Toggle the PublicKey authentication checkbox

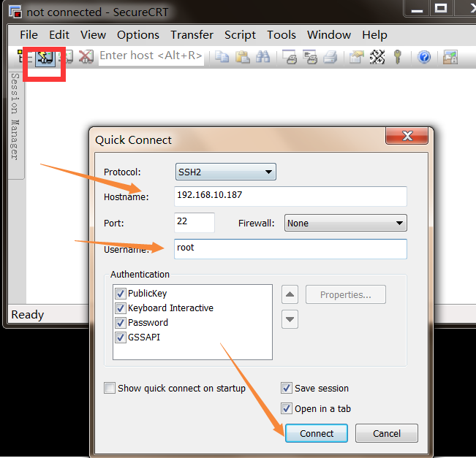(121, 294)
